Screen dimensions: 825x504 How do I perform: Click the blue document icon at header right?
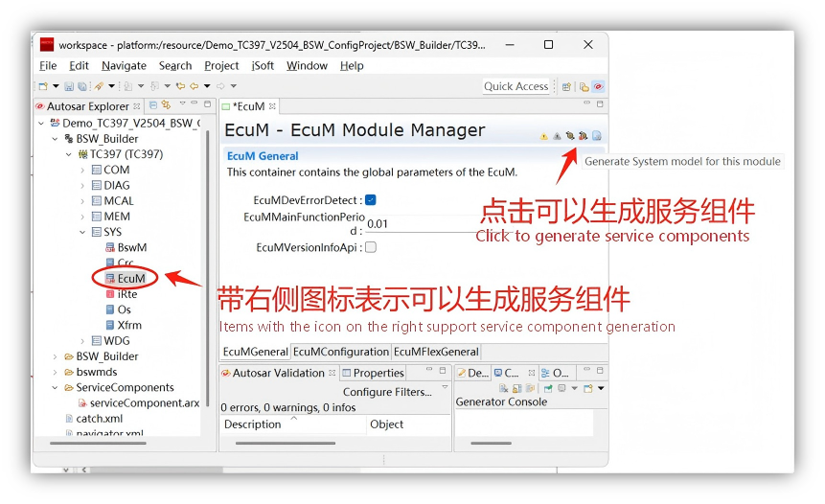point(597,136)
